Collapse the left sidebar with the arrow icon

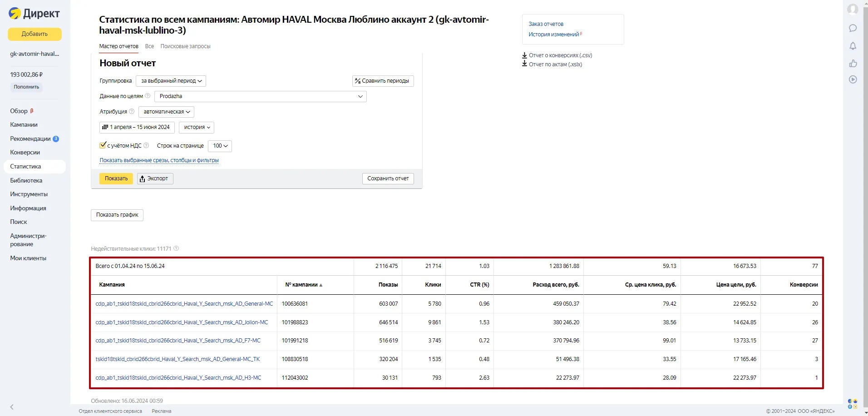[x=12, y=407]
